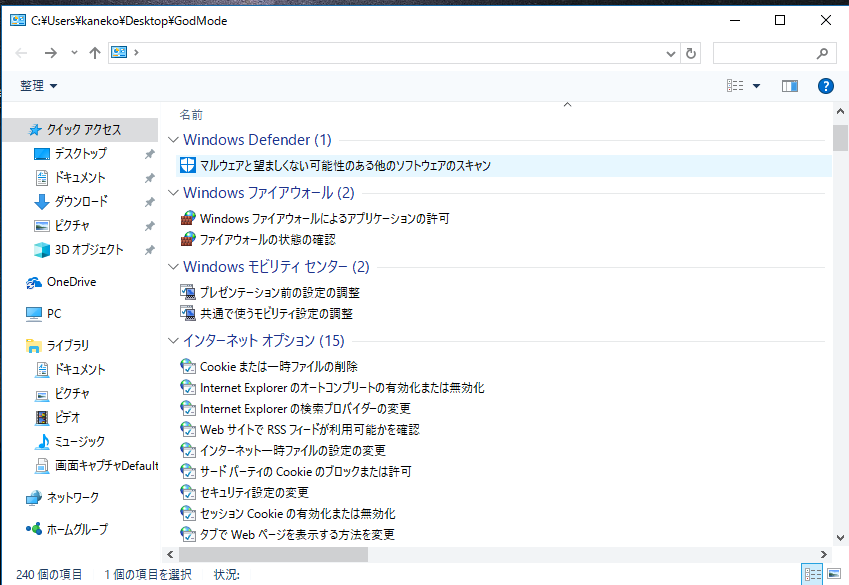The height and width of the screenshot is (585, 849).
Task: Select the ネットワーク icon in the navigation pane
Action: pos(33,497)
